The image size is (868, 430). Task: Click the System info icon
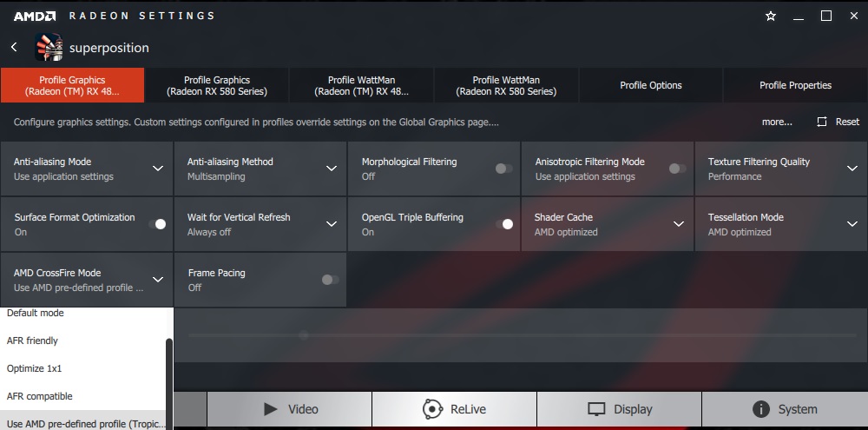(761, 409)
